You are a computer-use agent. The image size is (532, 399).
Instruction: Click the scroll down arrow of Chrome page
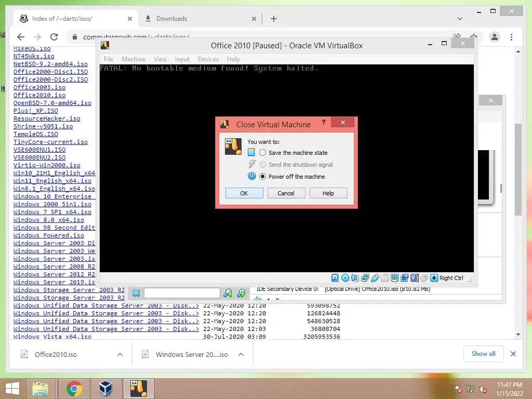518,335
